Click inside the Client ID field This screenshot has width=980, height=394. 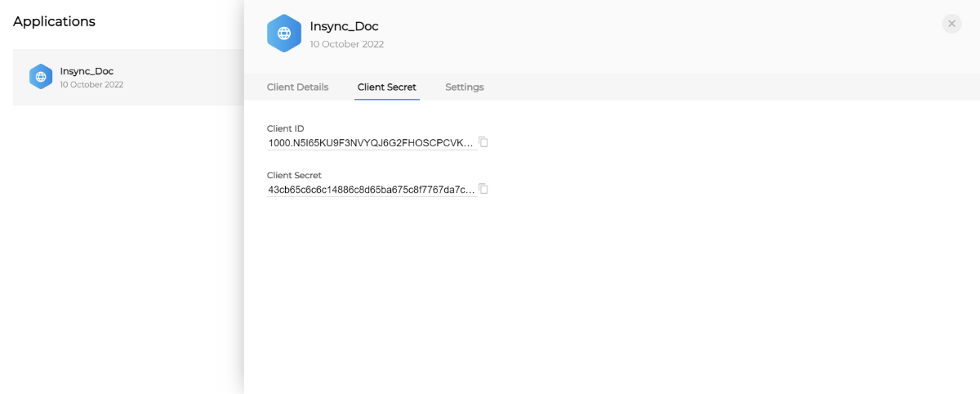(x=367, y=143)
